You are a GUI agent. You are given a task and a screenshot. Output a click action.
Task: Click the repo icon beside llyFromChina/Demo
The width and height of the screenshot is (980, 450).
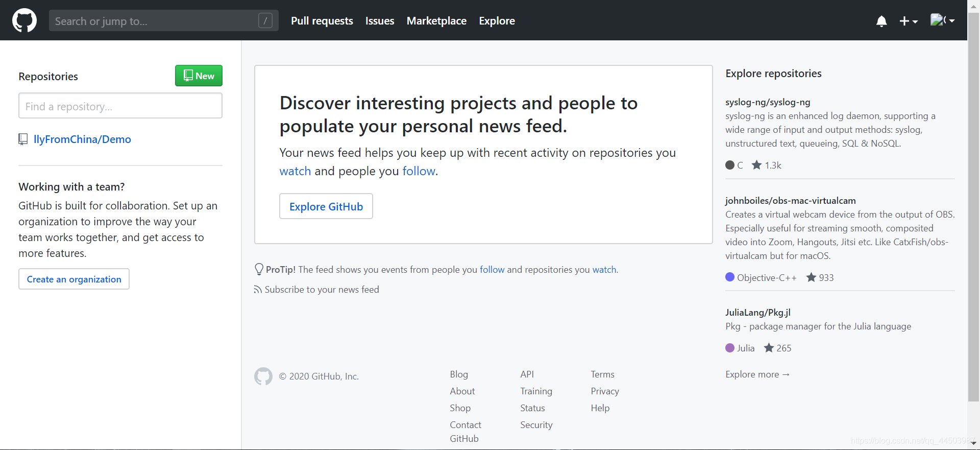23,139
